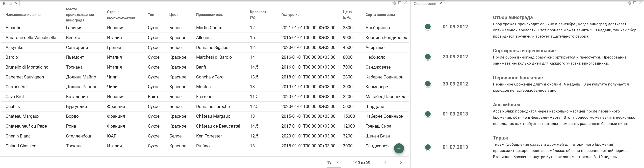Click producer Ken Forrester
644x168 pixels.
[x=209, y=136]
